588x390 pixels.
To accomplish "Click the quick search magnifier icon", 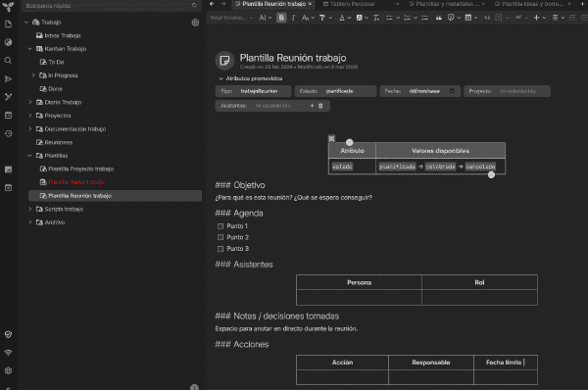I will point(194,6).
